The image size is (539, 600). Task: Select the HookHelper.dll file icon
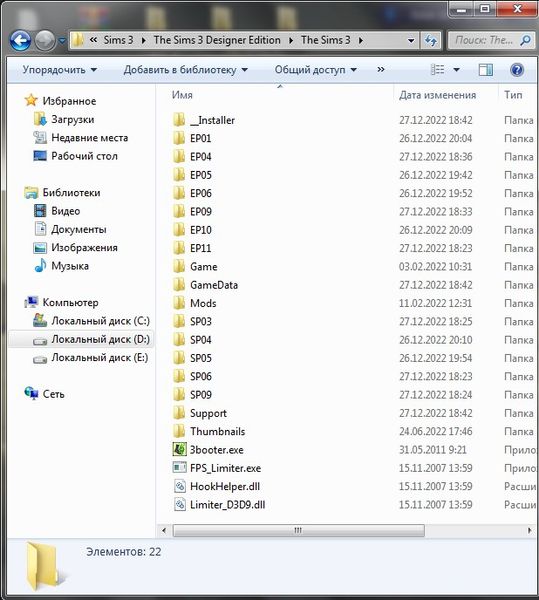(x=179, y=486)
